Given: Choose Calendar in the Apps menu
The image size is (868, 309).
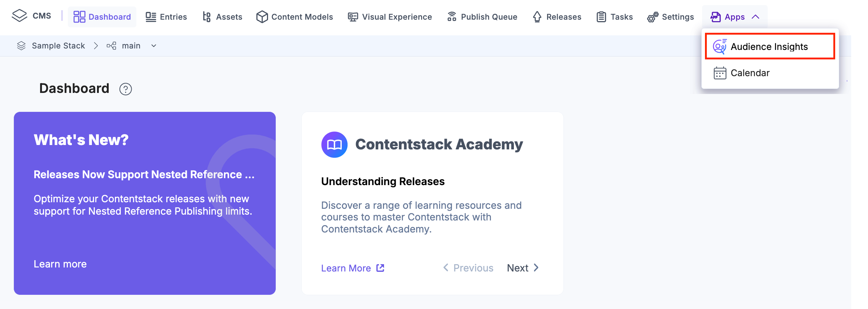Looking at the screenshot, I should pyautogui.click(x=750, y=73).
